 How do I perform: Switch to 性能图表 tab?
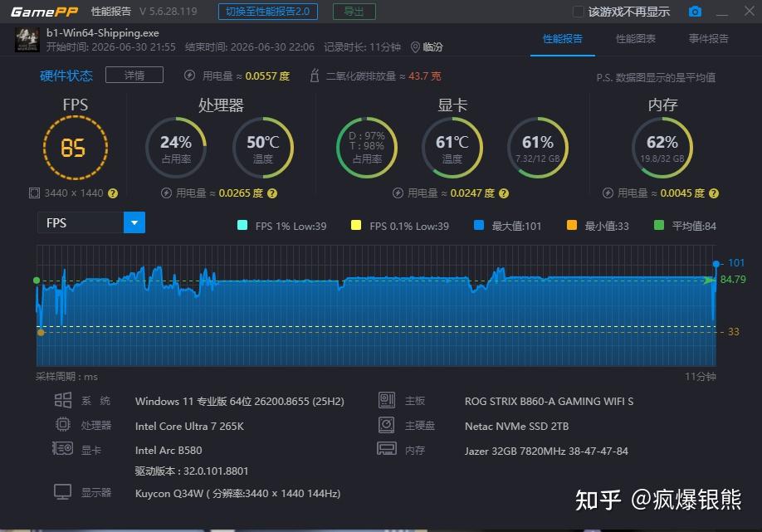635,39
